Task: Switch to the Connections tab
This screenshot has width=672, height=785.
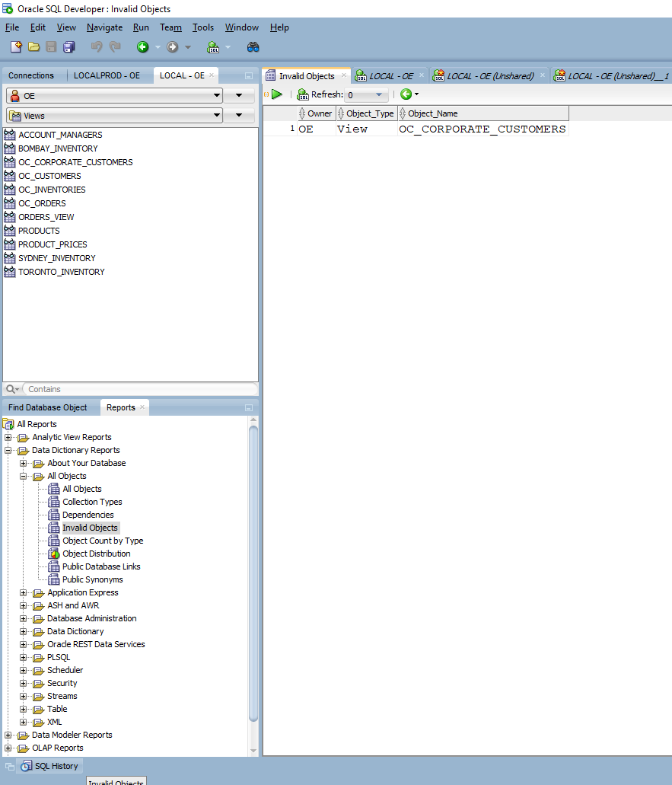Action: 31,75
